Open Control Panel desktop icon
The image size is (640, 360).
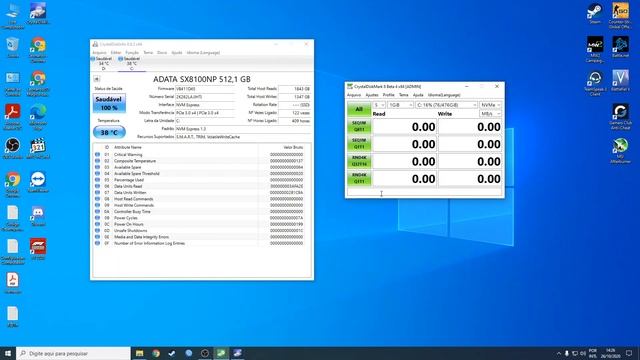pyautogui.click(x=13, y=84)
